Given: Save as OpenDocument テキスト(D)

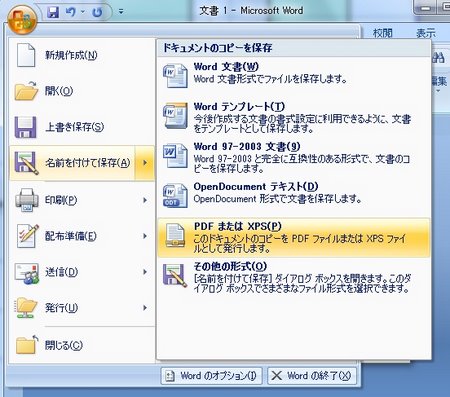Looking at the screenshot, I should point(293,197).
